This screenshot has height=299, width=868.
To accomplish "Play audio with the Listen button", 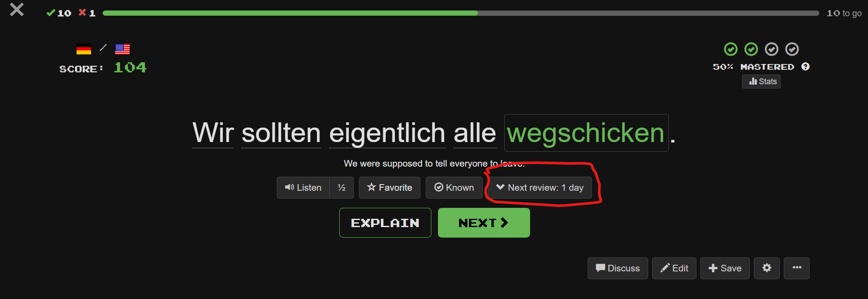I will coord(303,188).
